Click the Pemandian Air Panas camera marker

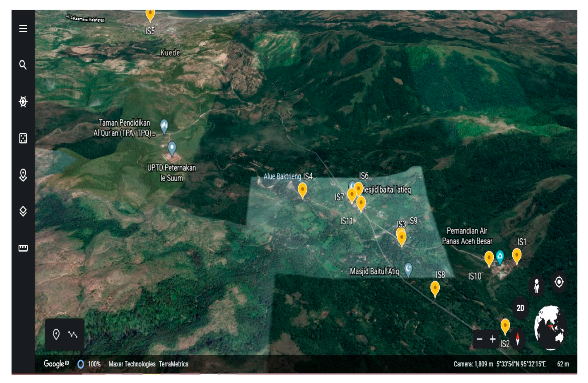tap(500, 257)
